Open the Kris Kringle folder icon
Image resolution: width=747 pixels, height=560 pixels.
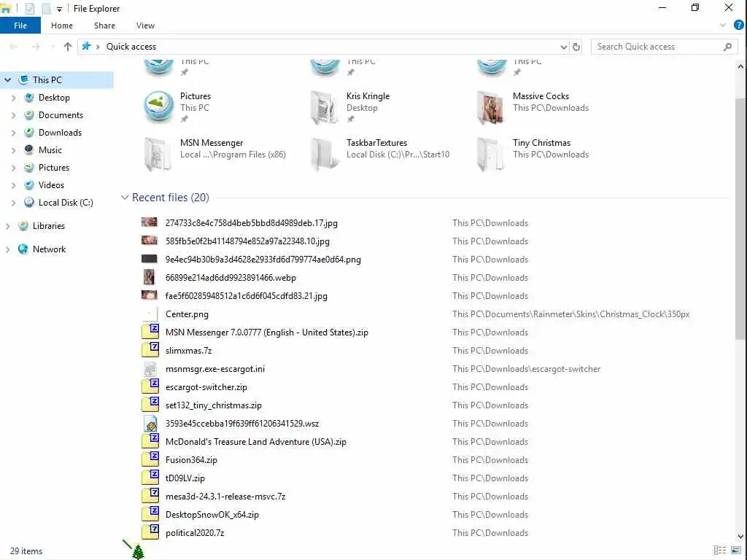pos(325,108)
